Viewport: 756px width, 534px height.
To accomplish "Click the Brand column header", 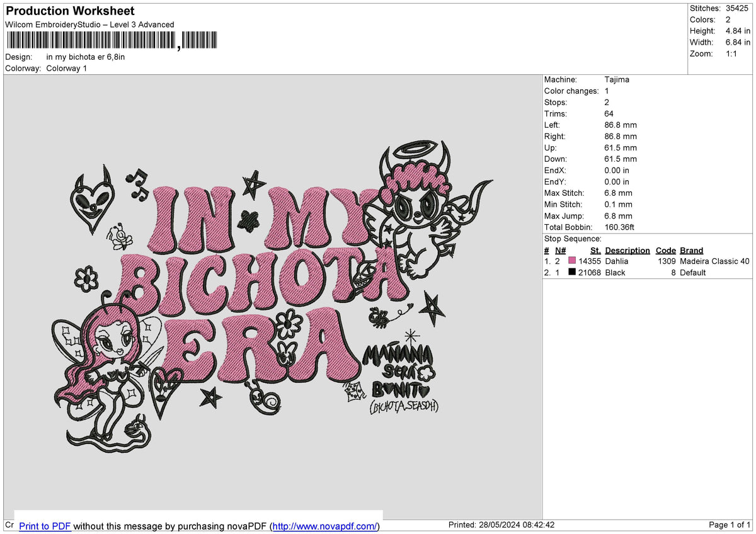I will [692, 251].
